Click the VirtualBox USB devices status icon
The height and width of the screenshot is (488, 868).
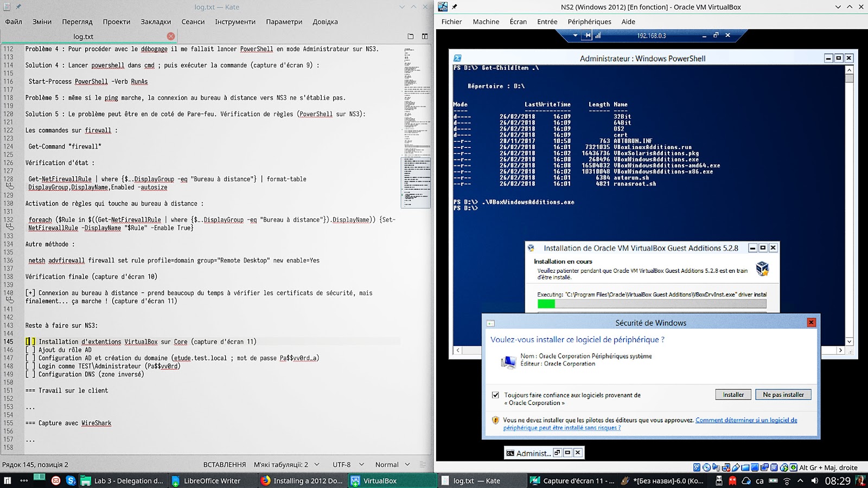736,467
